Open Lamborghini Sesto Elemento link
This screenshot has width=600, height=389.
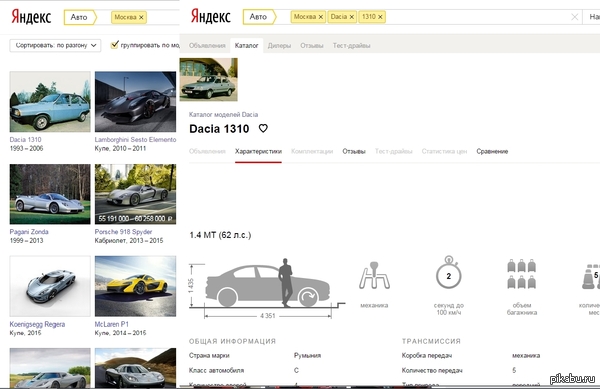(135, 140)
